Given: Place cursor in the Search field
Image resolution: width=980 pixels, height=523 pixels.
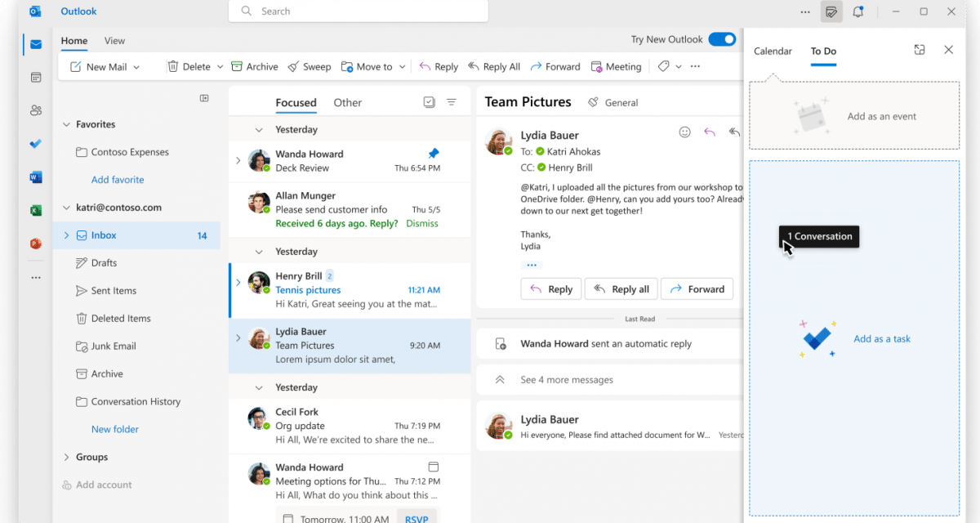Looking at the screenshot, I should coord(358,11).
